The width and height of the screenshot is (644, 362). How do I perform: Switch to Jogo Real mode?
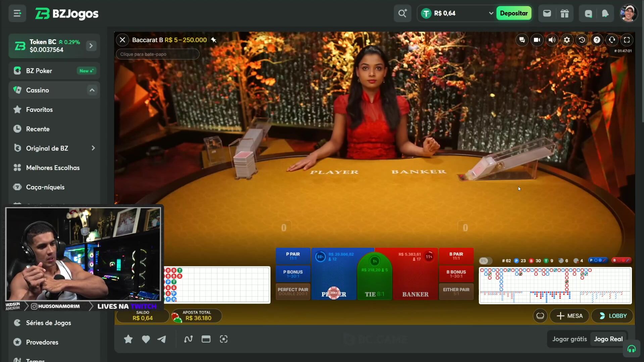(608, 339)
